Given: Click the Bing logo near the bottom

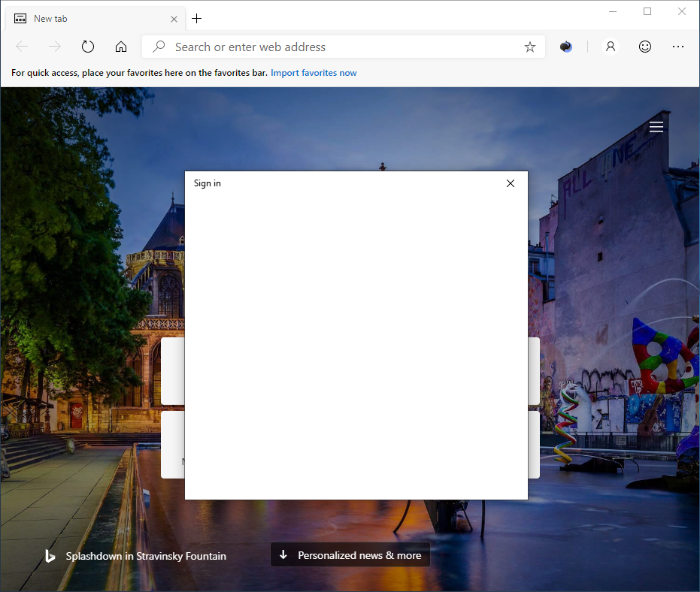Looking at the screenshot, I should [x=50, y=556].
